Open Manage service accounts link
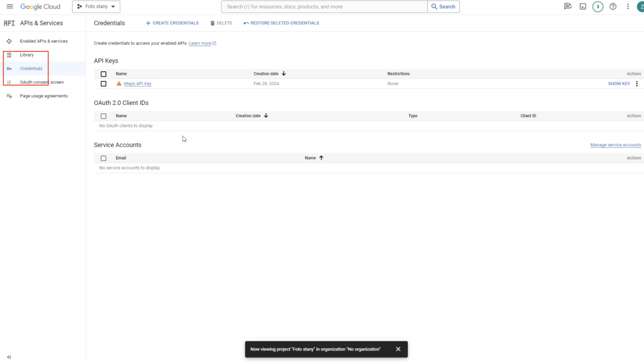 click(x=615, y=145)
